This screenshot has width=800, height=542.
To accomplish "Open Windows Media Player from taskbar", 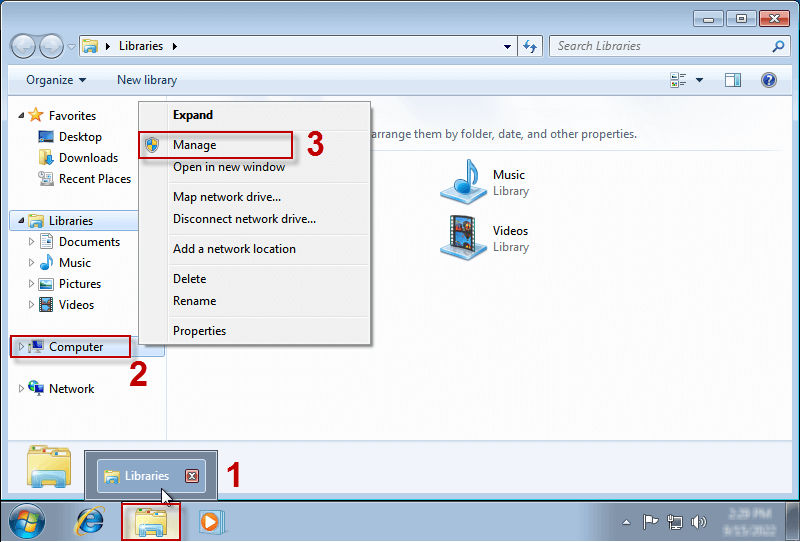I will pos(211,522).
